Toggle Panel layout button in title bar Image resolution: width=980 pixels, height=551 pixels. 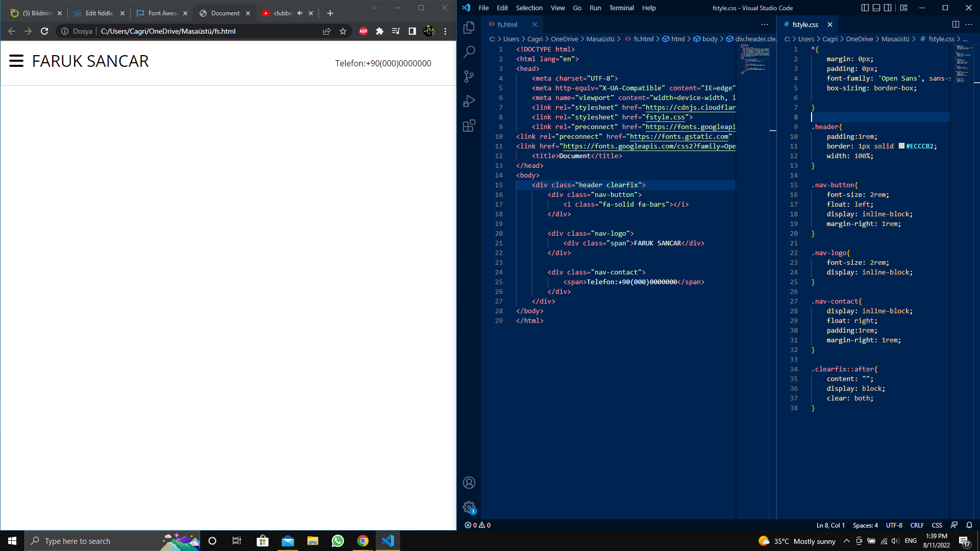point(876,8)
